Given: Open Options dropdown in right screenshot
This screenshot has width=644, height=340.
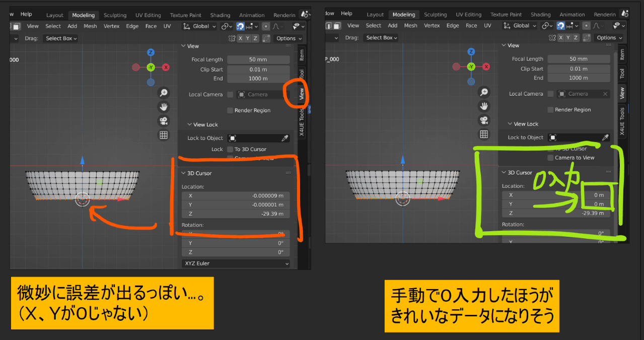Looking at the screenshot, I should pos(609,38).
